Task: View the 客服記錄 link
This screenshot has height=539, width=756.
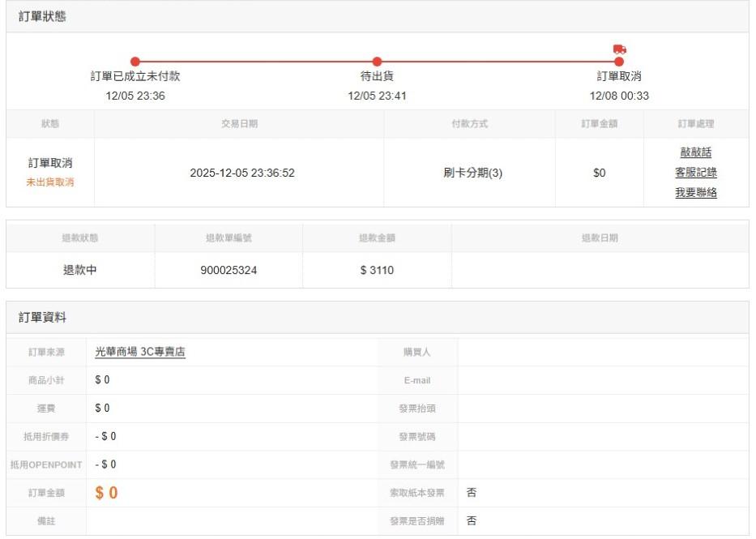Action: [695, 173]
